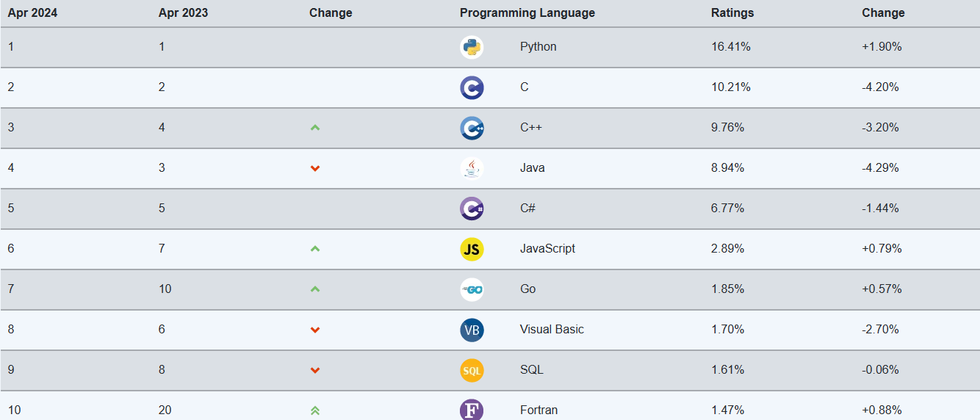Image resolution: width=980 pixels, height=420 pixels.
Task: Click the JavaScript language name
Action: pos(547,249)
